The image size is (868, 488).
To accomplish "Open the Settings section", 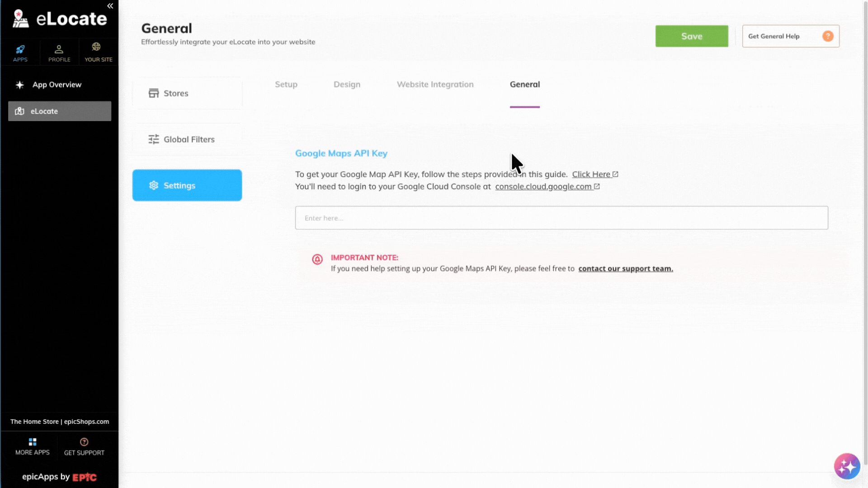I will pyautogui.click(x=187, y=185).
